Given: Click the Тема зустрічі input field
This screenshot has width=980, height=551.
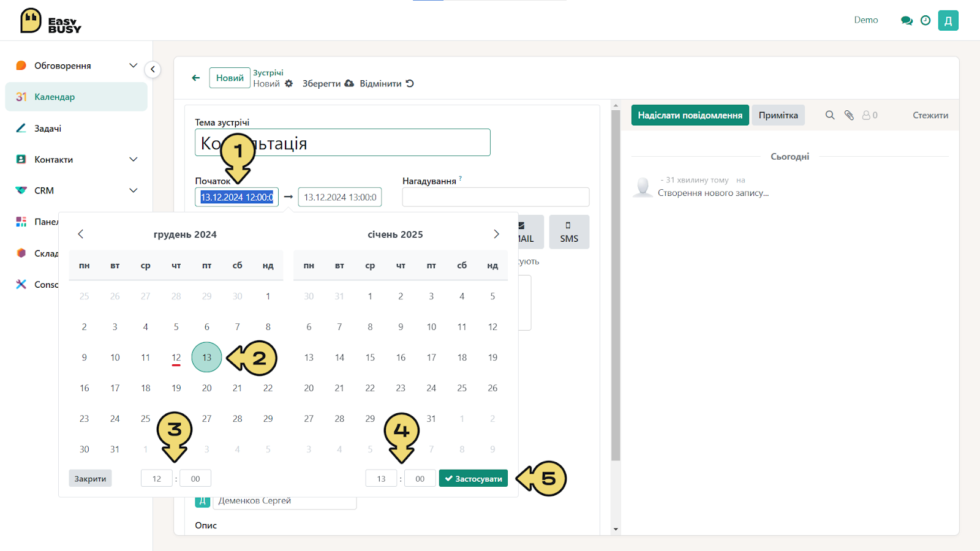Looking at the screenshot, I should pos(342,142).
